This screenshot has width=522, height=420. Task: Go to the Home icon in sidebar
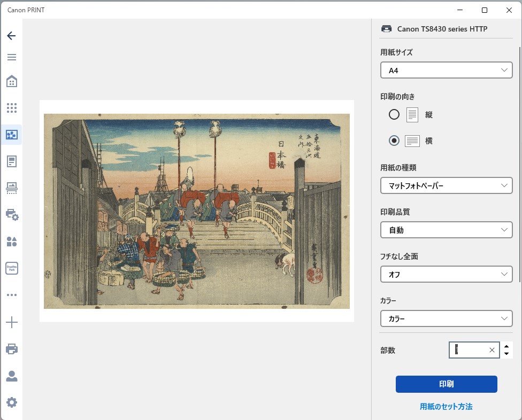click(x=11, y=81)
